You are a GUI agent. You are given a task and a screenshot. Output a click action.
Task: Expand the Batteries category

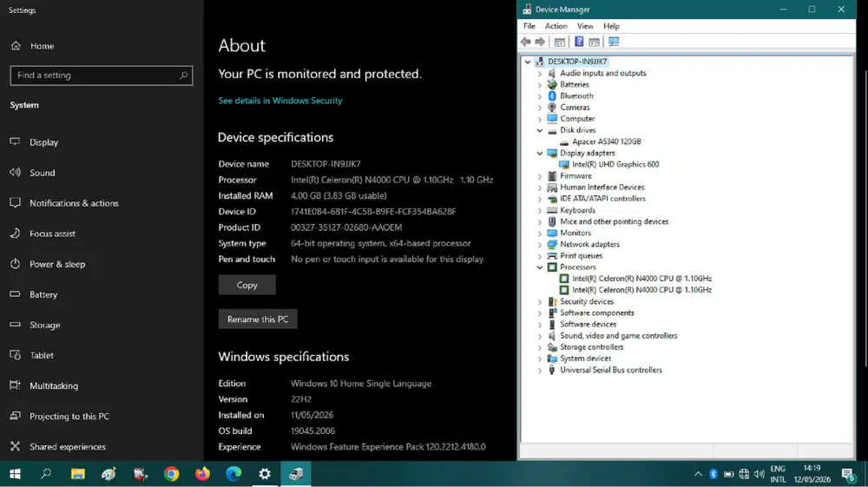[540, 85]
